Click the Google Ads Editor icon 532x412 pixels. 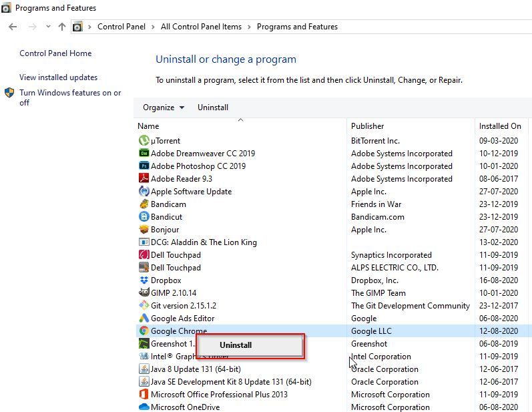pos(144,318)
